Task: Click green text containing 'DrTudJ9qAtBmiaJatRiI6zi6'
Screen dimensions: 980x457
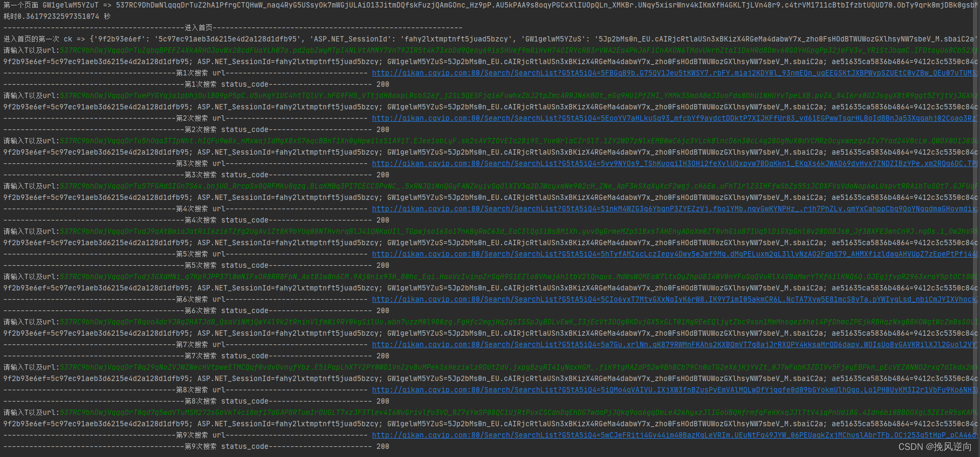Action: pyautogui.click(x=518, y=232)
